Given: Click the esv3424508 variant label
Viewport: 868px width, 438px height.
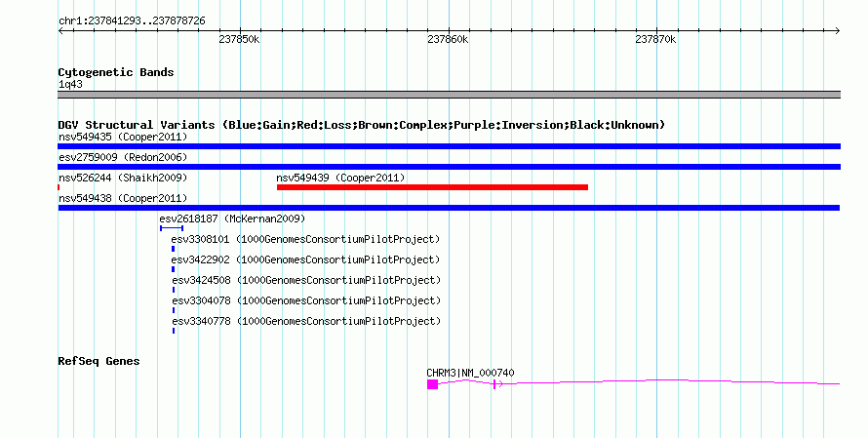Looking at the screenshot, I should coord(306,280).
